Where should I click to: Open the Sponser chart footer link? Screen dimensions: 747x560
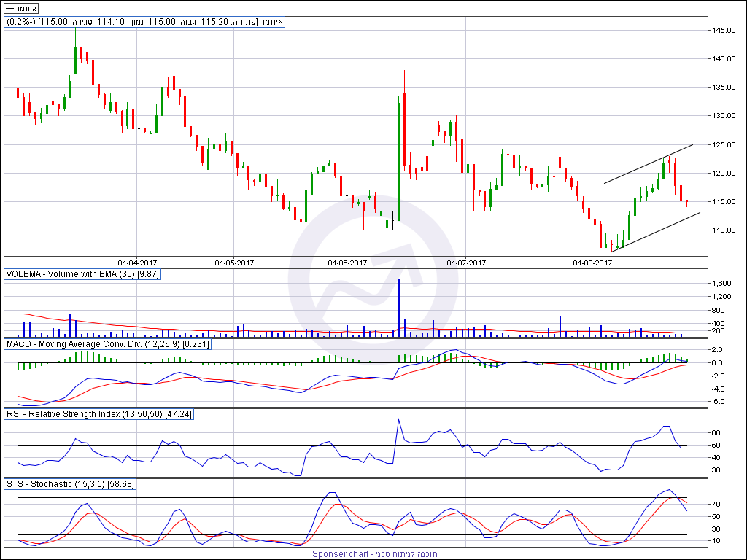375,554
